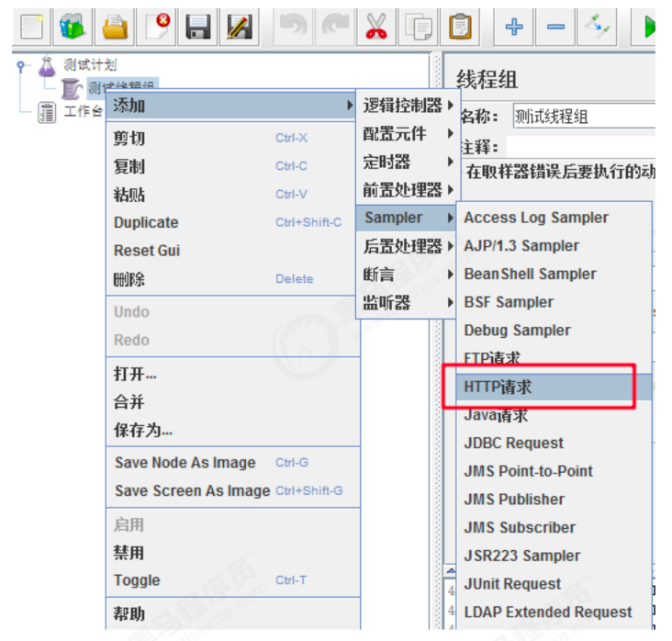The height and width of the screenshot is (641, 672).
Task: Expand the 监听器 submenu
Action: 386,302
